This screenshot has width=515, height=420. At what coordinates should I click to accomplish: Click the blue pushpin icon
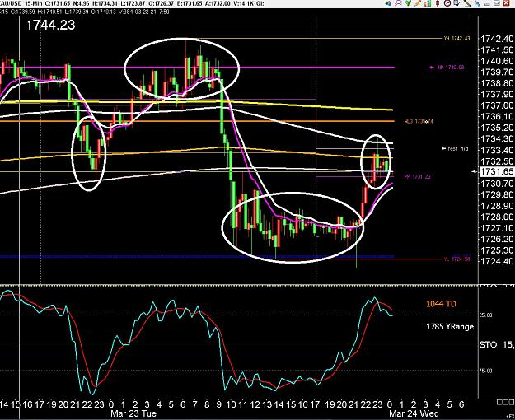477,3
